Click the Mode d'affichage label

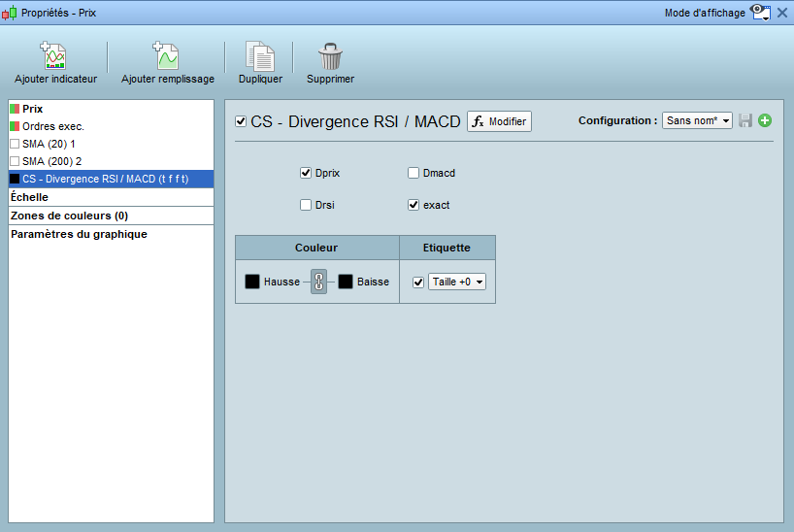point(705,13)
